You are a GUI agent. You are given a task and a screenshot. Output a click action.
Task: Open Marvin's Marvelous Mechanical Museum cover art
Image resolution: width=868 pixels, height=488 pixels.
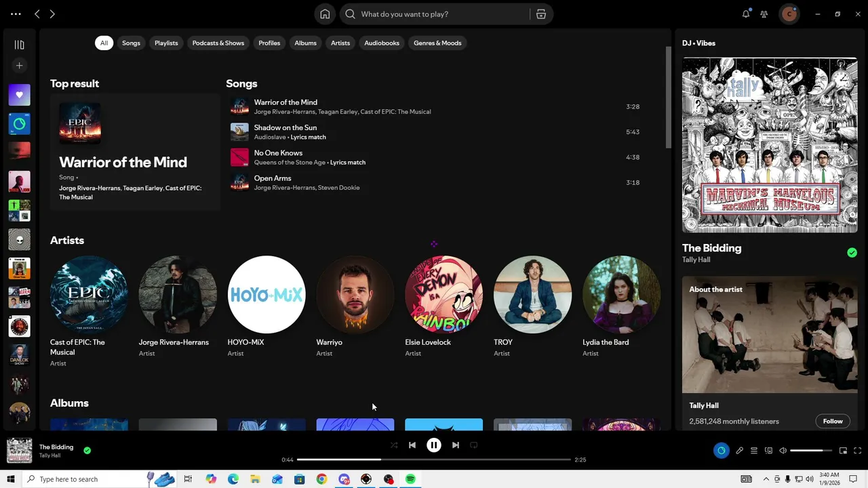tap(770, 145)
